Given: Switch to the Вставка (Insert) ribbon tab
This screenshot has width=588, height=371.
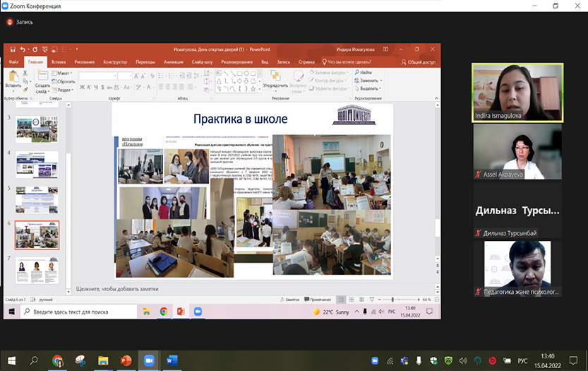Looking at the screenshot, I should click(59, 62).
